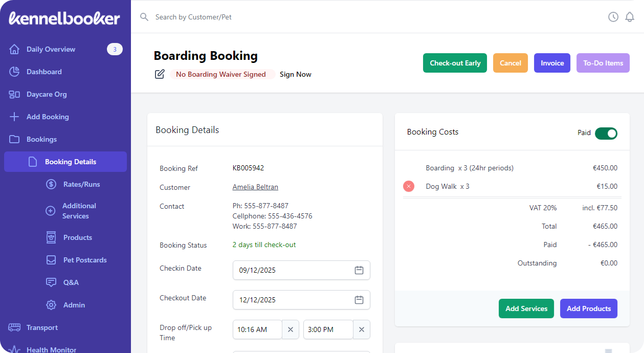Screen dimensions: 644x353
Task: Click the edit booking pencil icon
Action: click(x=160, y=74)
